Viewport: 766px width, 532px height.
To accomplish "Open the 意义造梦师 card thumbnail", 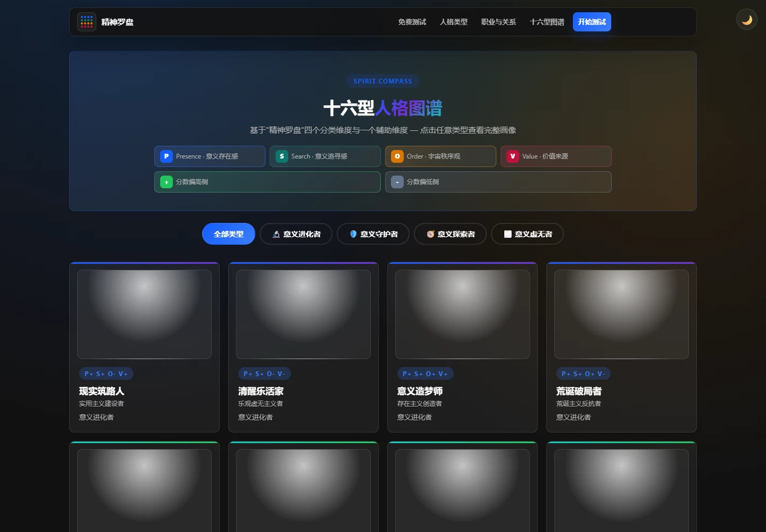I will point(462,314).
